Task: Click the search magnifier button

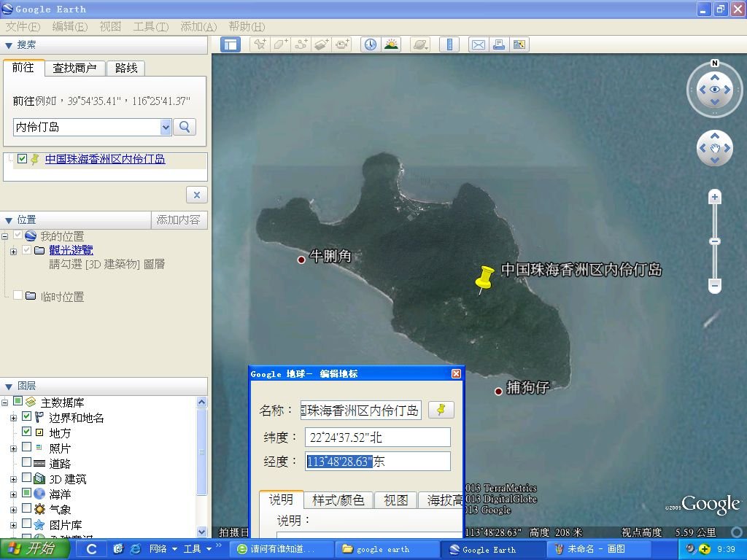Action: click(185, 127)
